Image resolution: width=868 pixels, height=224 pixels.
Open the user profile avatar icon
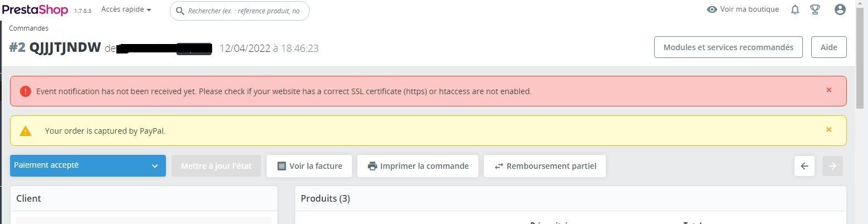(840, 9)
